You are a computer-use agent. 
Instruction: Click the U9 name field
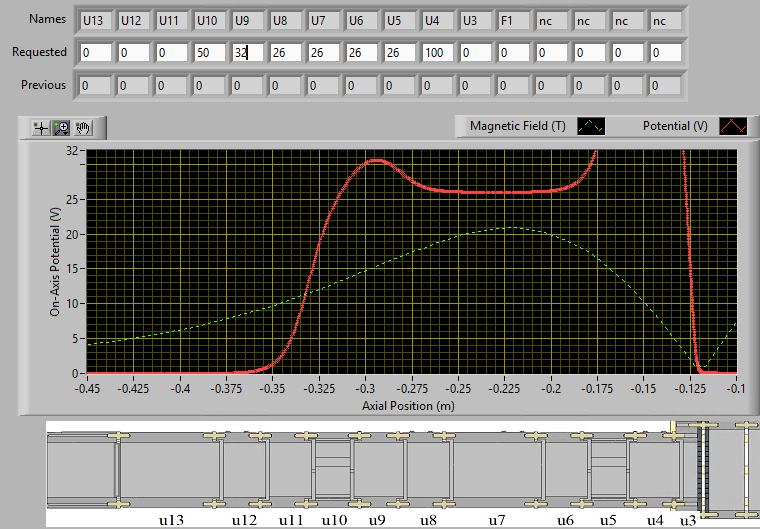248,21
